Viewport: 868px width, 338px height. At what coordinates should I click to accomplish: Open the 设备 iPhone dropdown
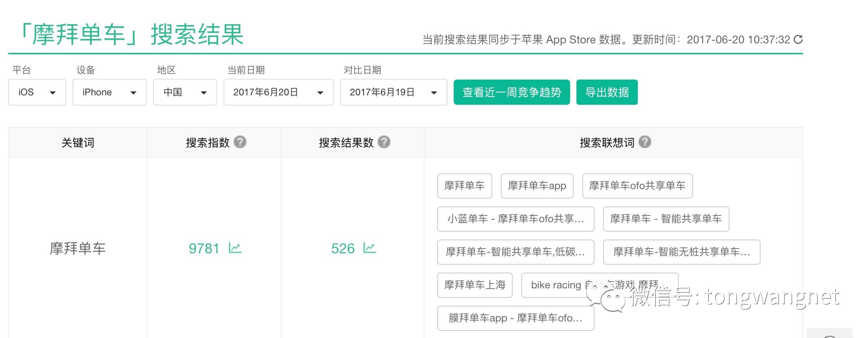[x=109, y=92]
